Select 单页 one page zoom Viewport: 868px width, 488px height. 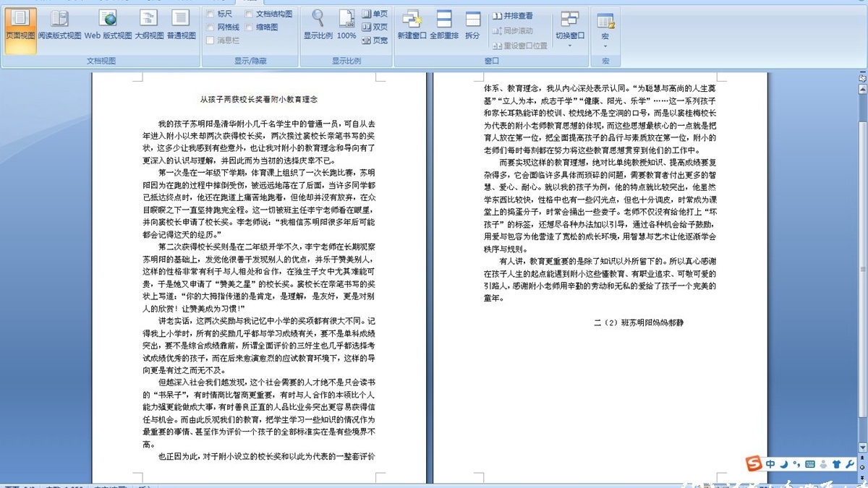pyautogui.click(x=375, y=14)
